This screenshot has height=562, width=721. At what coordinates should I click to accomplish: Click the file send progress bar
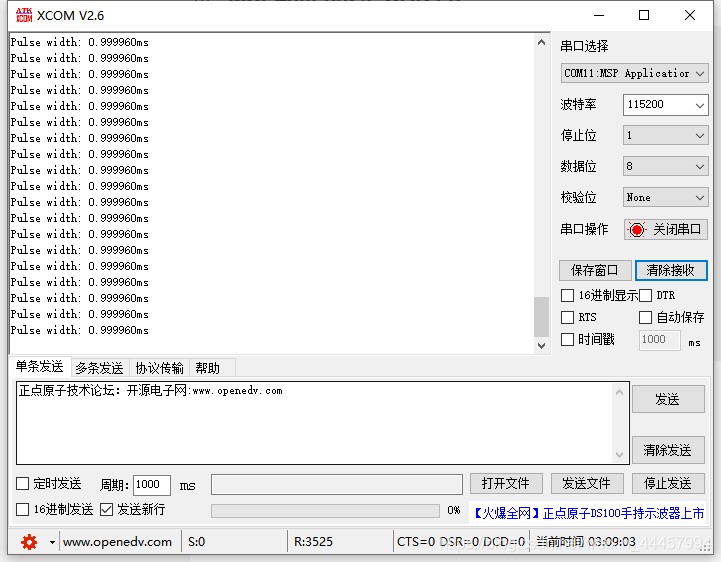[325, 511]
